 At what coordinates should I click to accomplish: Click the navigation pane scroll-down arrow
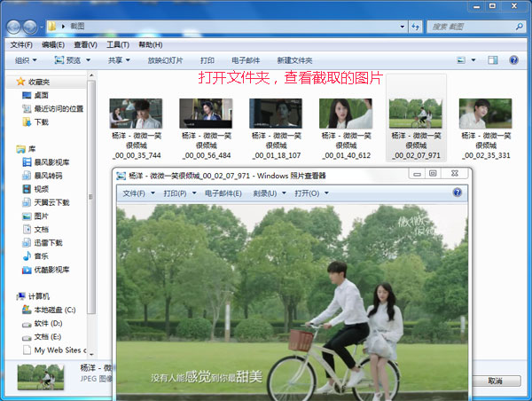point(91,354)
